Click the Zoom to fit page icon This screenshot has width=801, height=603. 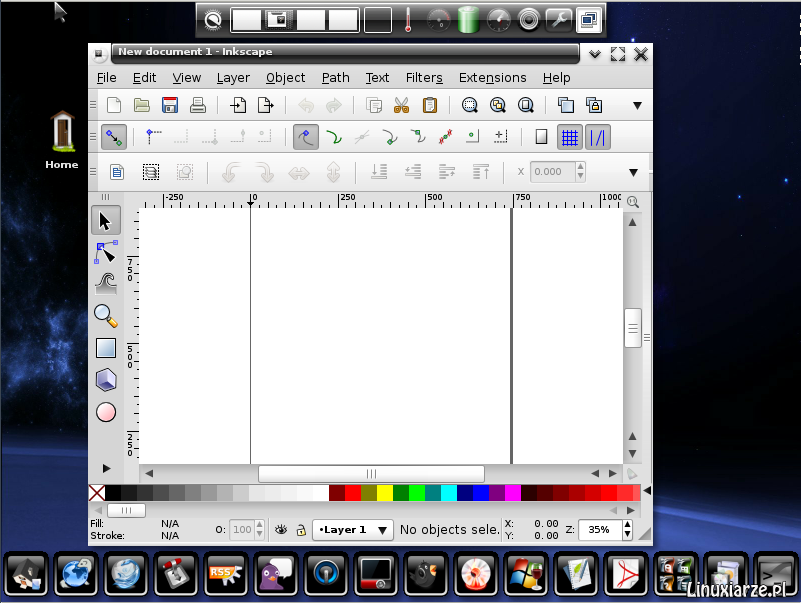tap(527, 104)
